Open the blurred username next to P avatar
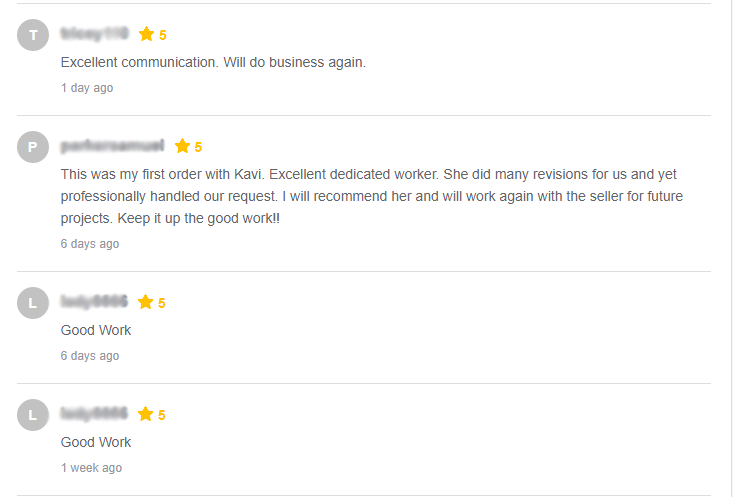The image size is (733, 497). (x=112, y=147)
